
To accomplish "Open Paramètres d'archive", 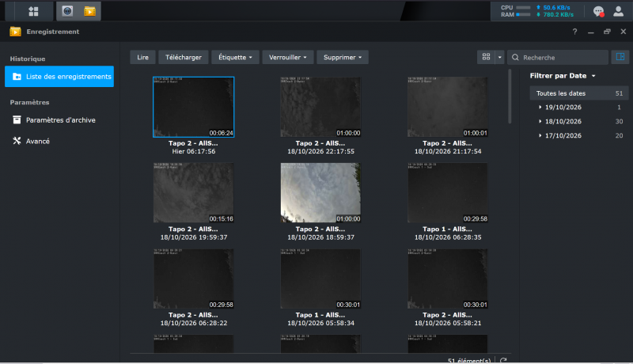I will (59, 119).
